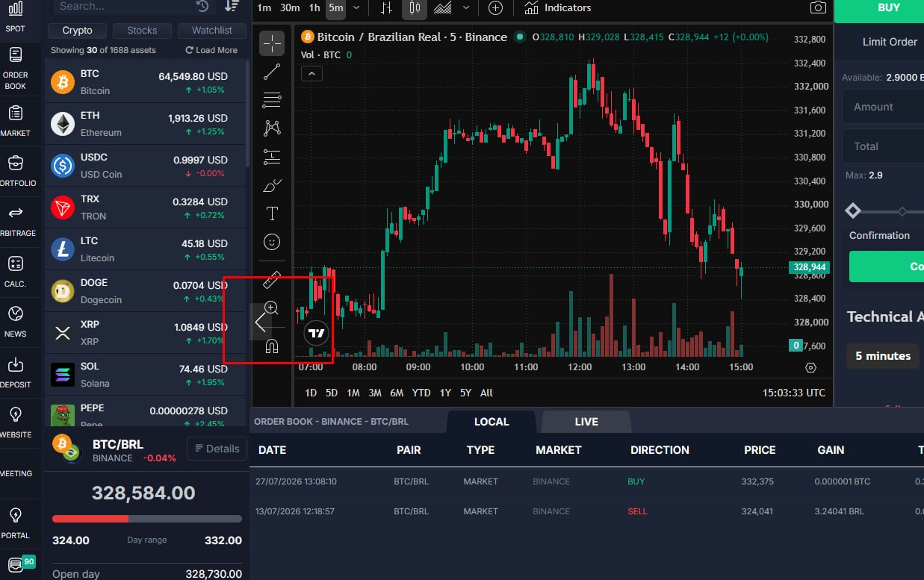Click the 15:03:33 UTC timezone label

794,393
